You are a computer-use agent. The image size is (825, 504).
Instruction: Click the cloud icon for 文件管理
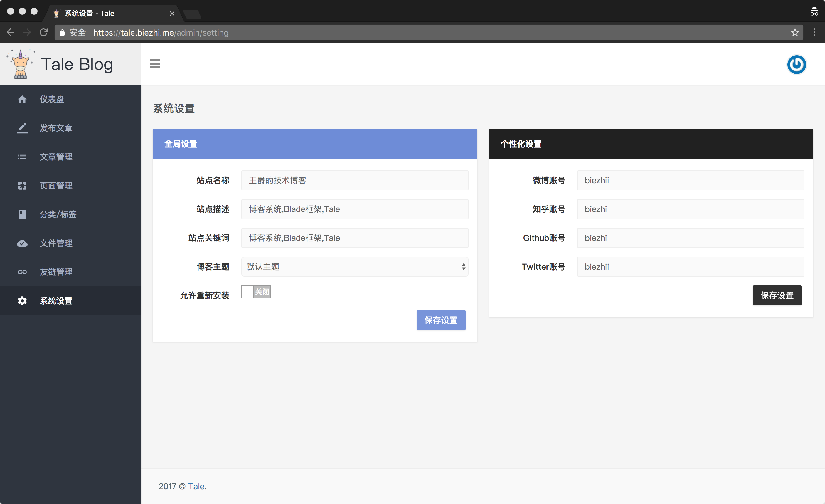tap(22, 243)
